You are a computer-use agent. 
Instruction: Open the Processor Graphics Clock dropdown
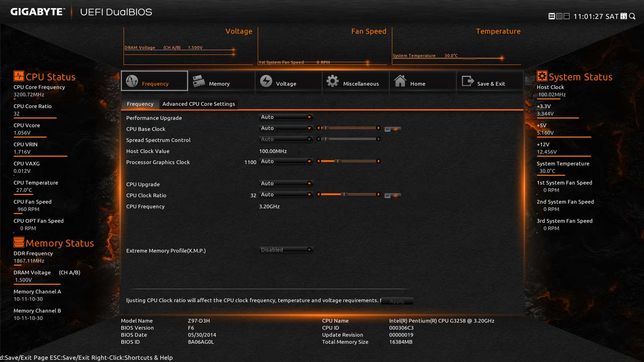(286, 161)
